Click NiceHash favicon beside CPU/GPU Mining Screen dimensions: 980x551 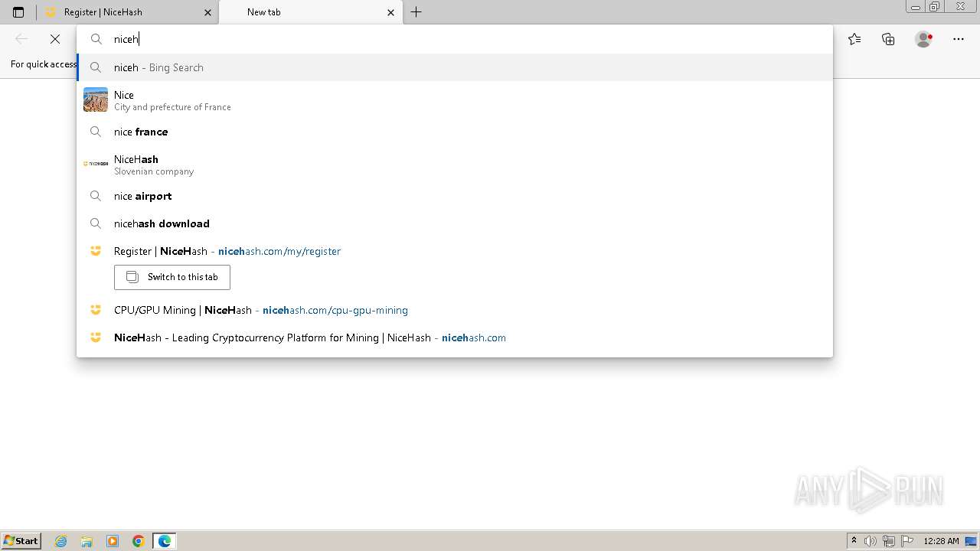click(x=96, y=310)
